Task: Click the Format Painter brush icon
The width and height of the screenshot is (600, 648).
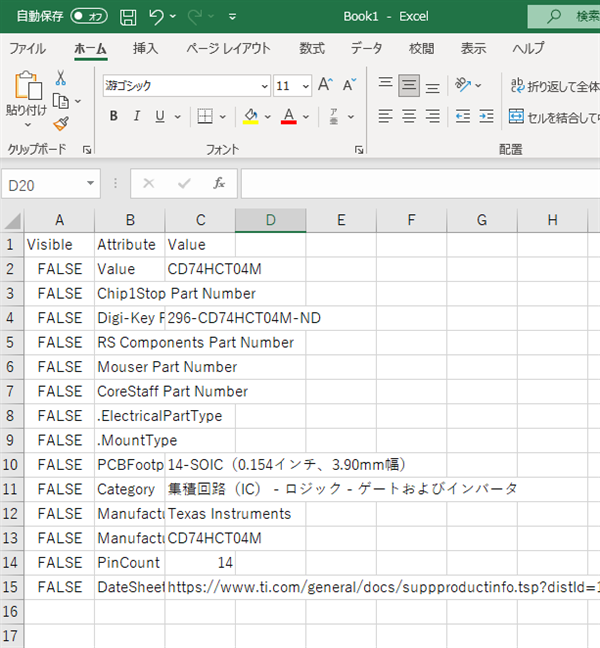Action: 61,124
